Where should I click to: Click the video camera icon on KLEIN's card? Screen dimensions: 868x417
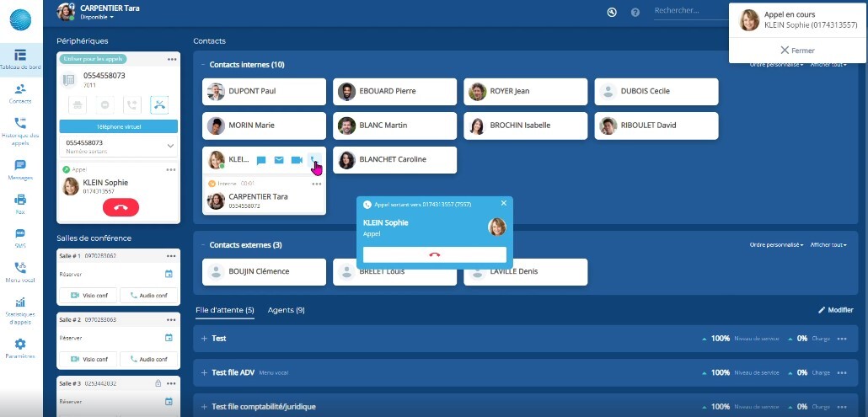[x=297, y=160]
